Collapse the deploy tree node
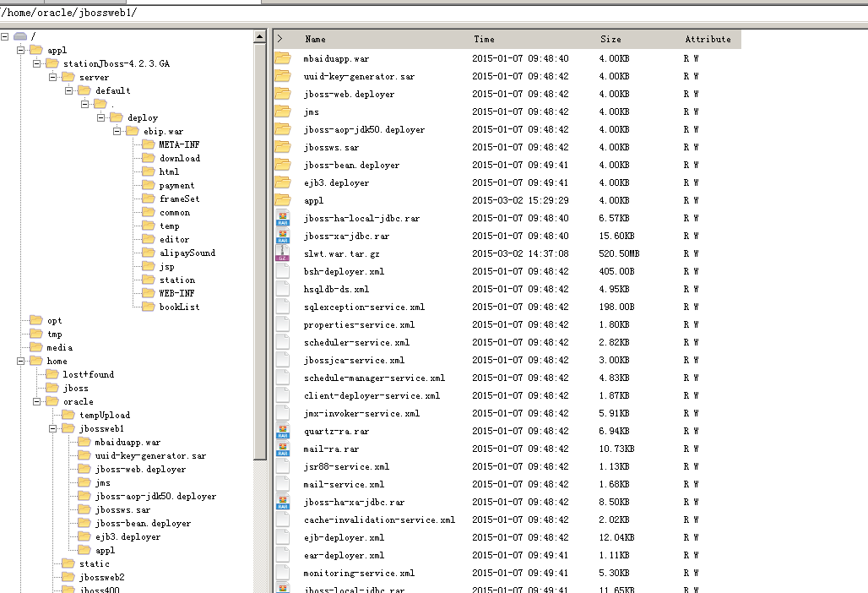The image size is (868, 593). pyautogui.click(x=100, y=117)
